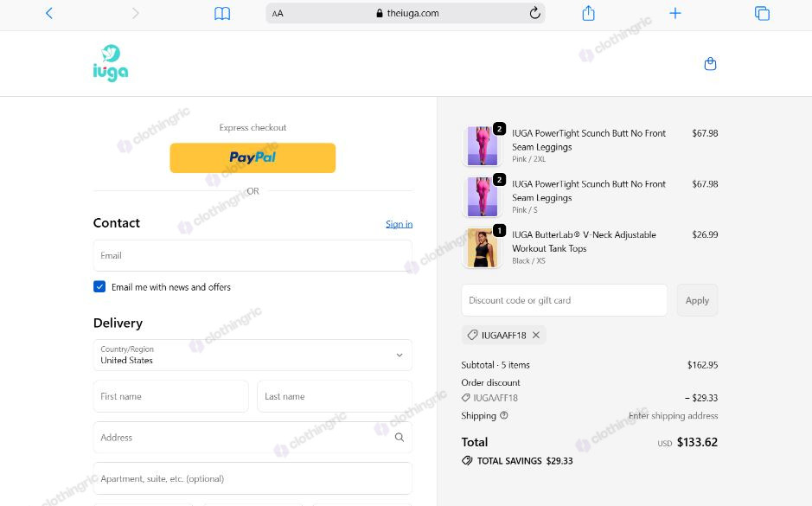Add a new tab with the plus icon
The image size is (812, 506).
[x=675, y=13]
